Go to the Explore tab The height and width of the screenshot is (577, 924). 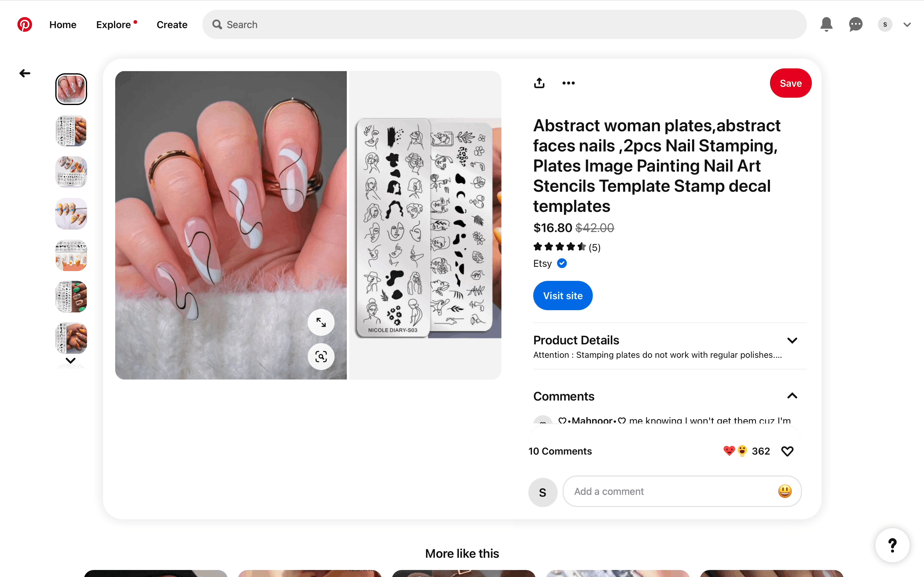(113, 24)
